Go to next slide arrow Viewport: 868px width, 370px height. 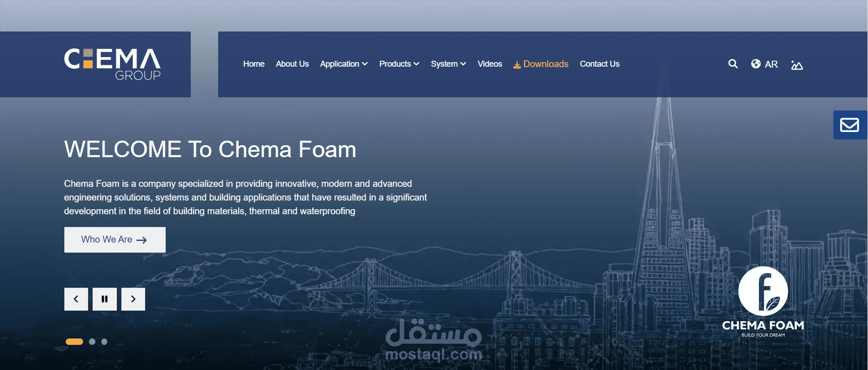coord(133,299)
